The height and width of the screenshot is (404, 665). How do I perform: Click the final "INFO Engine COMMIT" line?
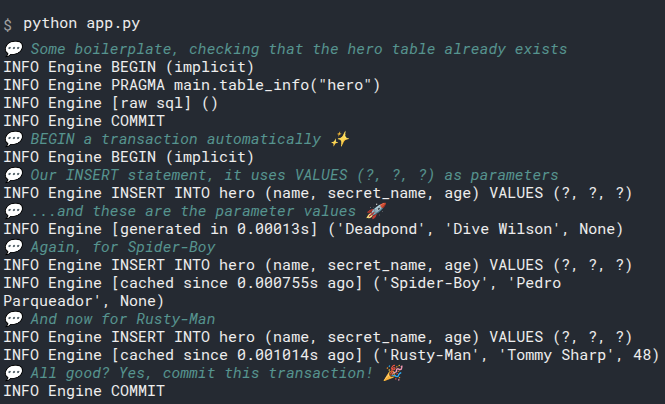84,390
